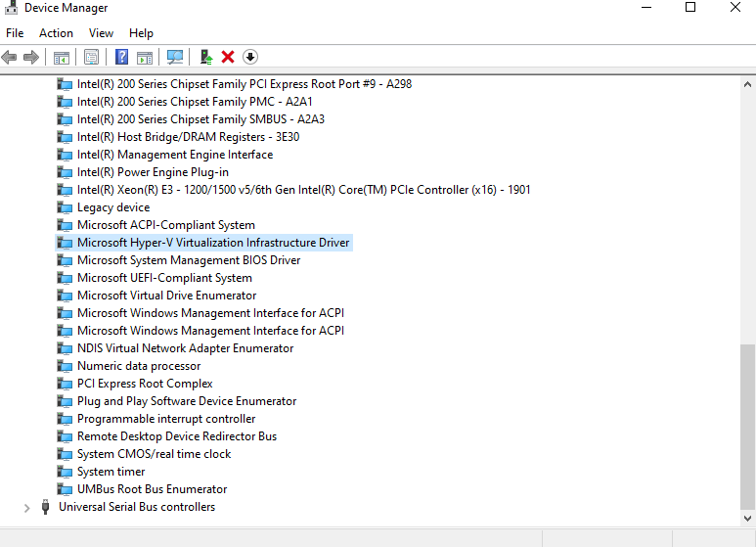This screenshot has width=756, height=547.
Task: Select Intel Xeon E3 PCIe Controller (x16) - 1901
Action: [303, 190]
